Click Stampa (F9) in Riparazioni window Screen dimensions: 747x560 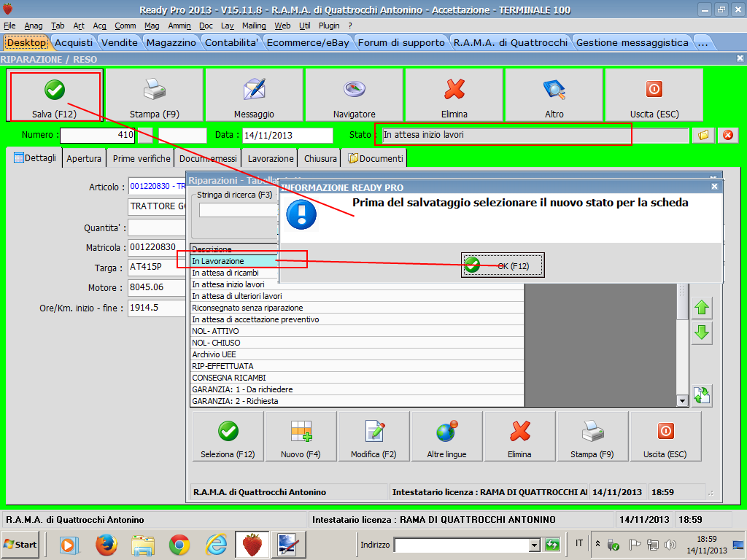tap(592, 437)
